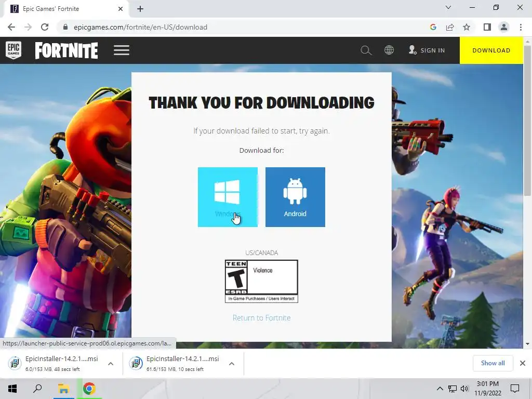Expand options for the 6.0/153 MB download
The height and width of the screenshot is (399, 532).
pos(111,364)
